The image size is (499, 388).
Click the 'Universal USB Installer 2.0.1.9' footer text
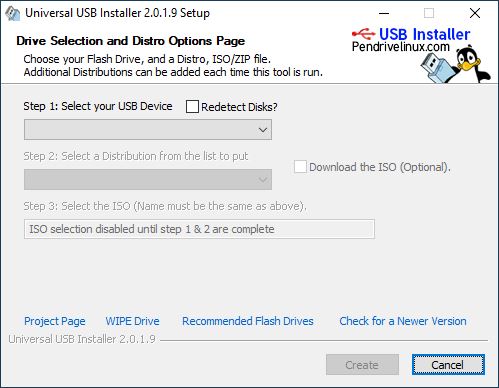(82, 339)
